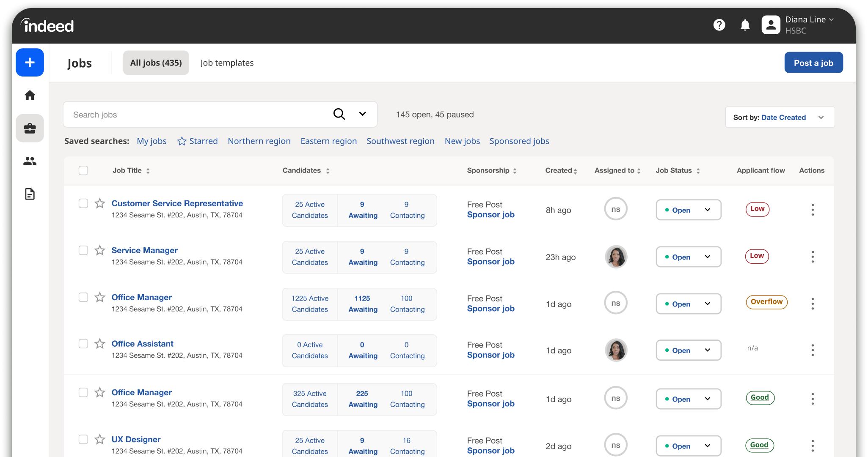Check the Customer Service Representative row checkbox
Image resolution: width=868 pixels, height=457 pixels.
(83, 203)
